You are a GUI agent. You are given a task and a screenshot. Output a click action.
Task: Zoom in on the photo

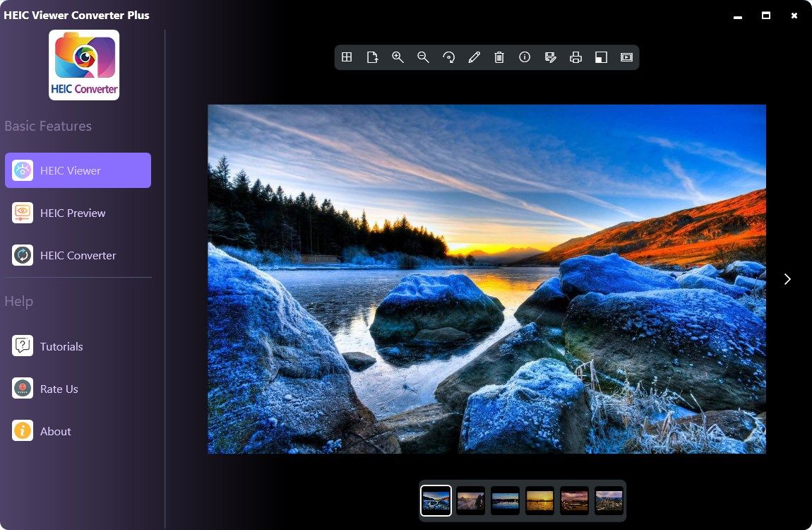[x=398, y=57]
